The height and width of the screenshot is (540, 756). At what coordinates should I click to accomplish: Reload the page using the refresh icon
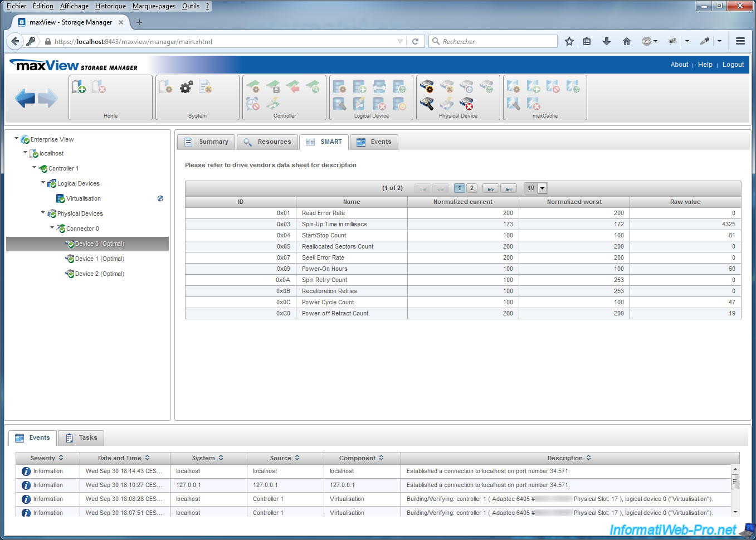[x=415, y=41]
